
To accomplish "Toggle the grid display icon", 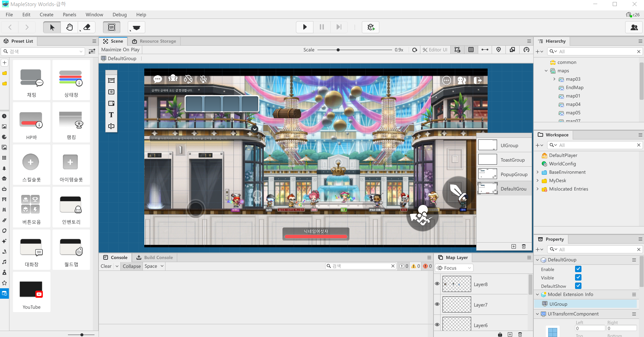I will pyautogui.click(x=471, y=50).
